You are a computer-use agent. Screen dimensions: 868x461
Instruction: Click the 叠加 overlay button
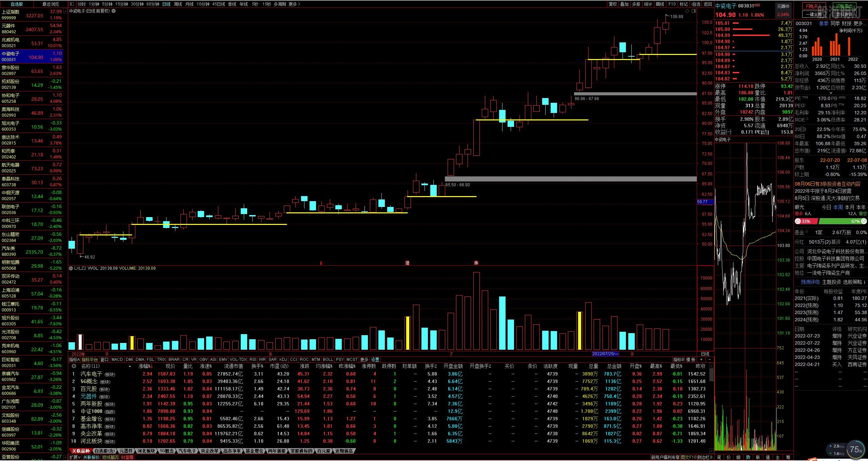pyautogui.click(x=624, y=4)
